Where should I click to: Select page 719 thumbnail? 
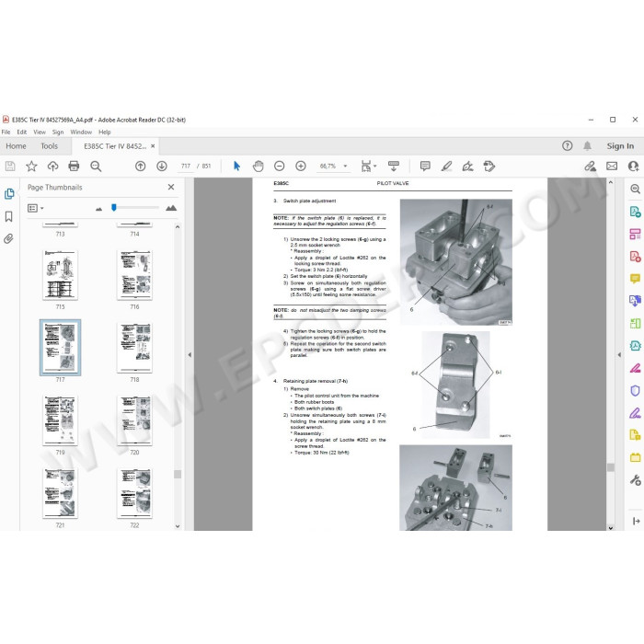pos(60,420)
